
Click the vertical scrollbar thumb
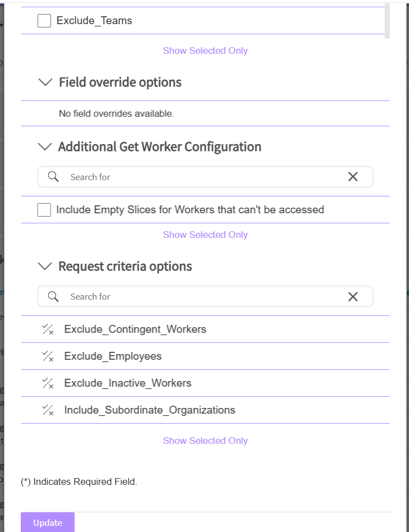387,20
